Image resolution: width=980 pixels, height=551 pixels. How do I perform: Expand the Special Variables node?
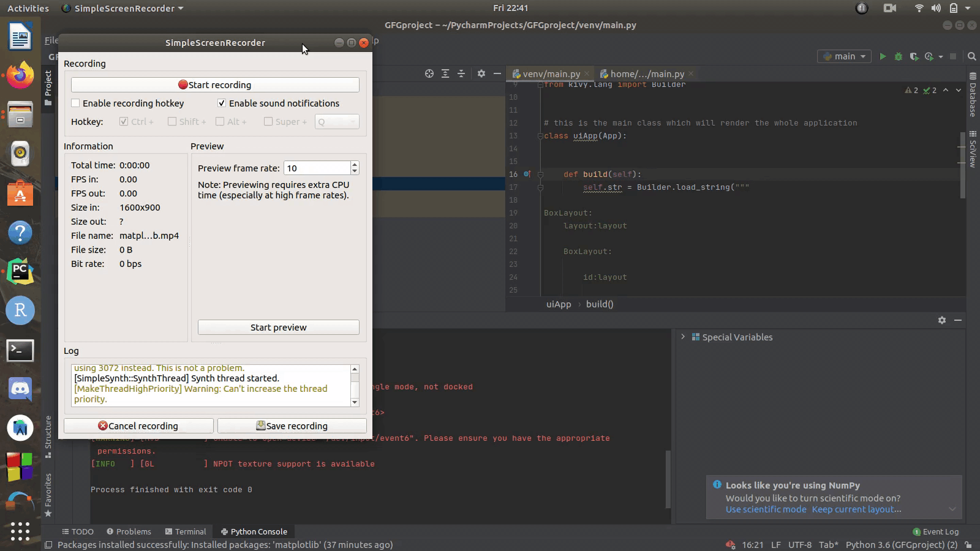click(x=683, y=337)
